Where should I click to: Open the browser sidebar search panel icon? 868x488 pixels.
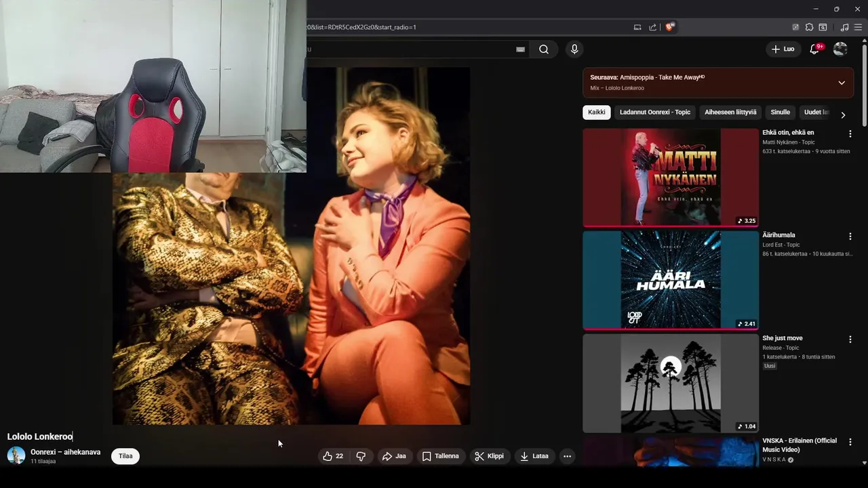[x=823, y=27]
